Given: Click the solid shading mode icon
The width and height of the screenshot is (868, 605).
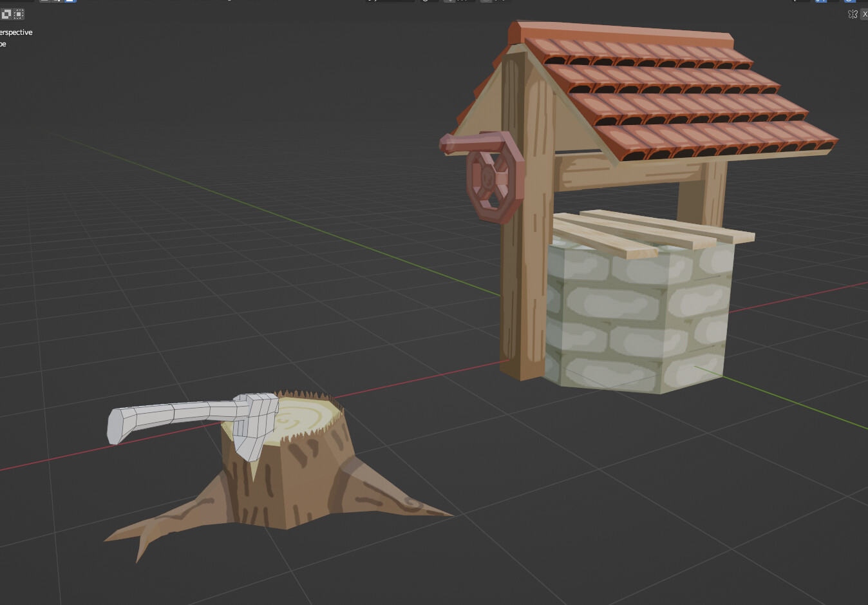Looking at the screenshot, I should [849, 2].
